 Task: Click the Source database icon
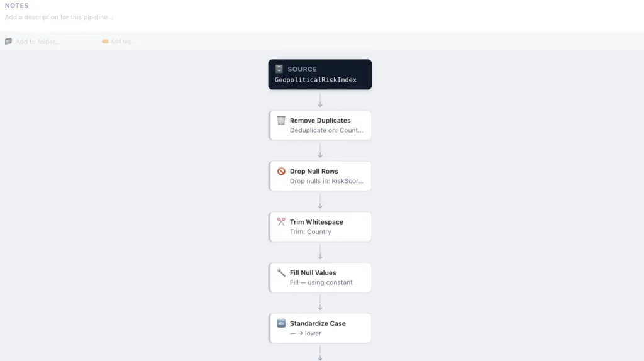coord(279,69)
